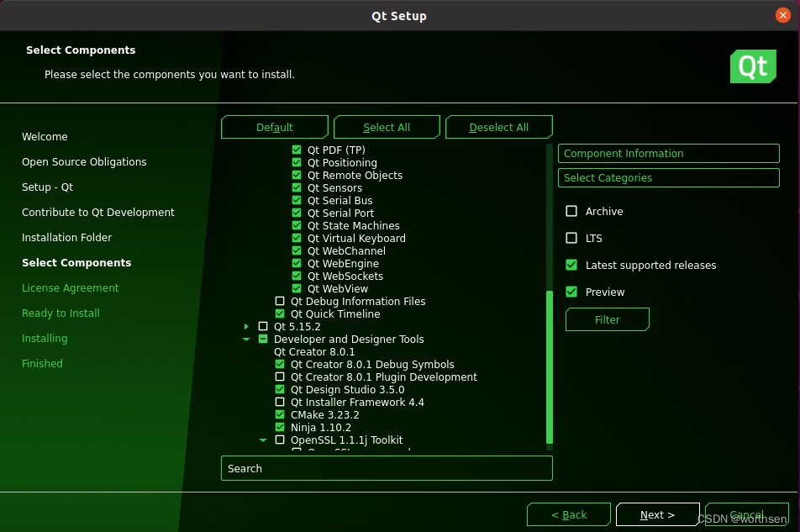Select the Qt Creator 8.0.1 row
800x532 pixels.
tap(314, 351)
